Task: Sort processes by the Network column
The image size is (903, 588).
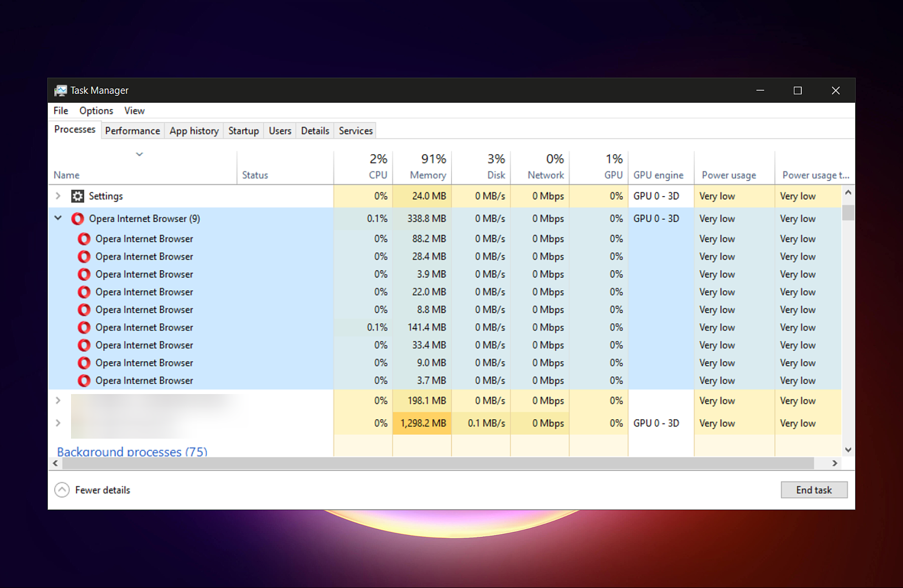Action: [540, 168]
